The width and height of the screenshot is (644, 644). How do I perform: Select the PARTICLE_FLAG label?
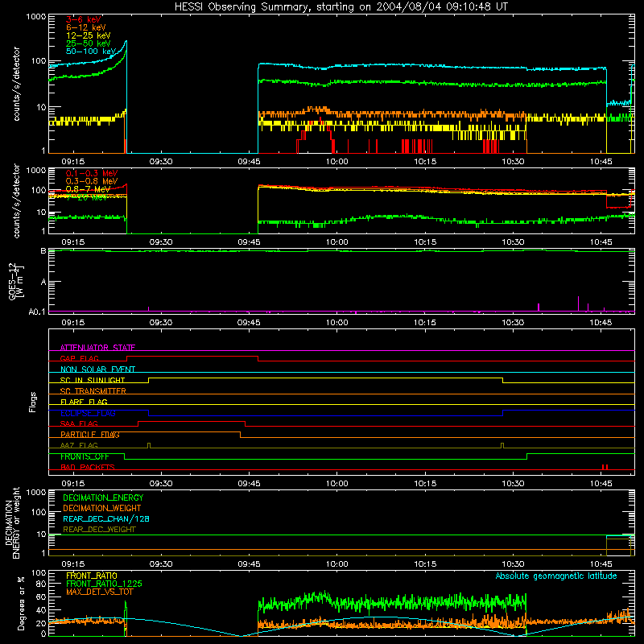[x=90, y=435]
